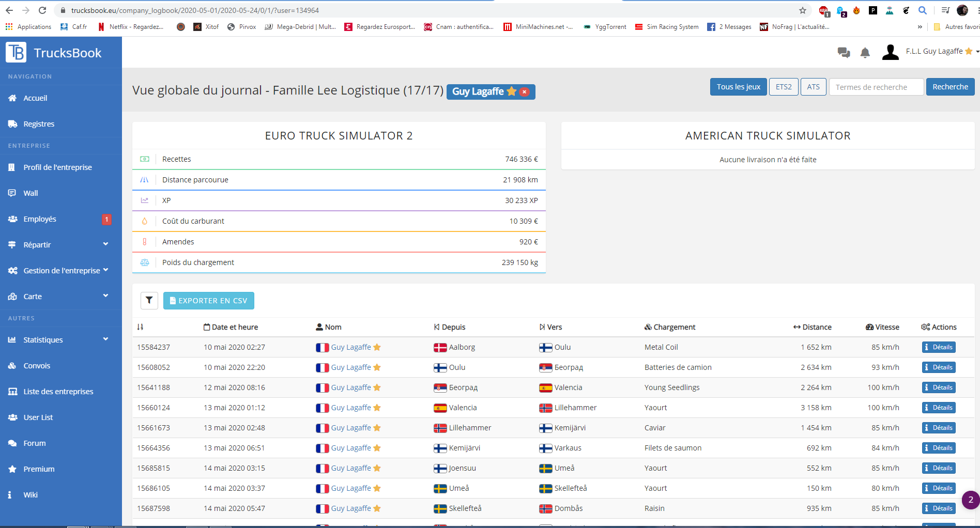This screenshot has width=980, height=528.
Task: Sort the table by Vitesse column
Action: pos(882,327)
